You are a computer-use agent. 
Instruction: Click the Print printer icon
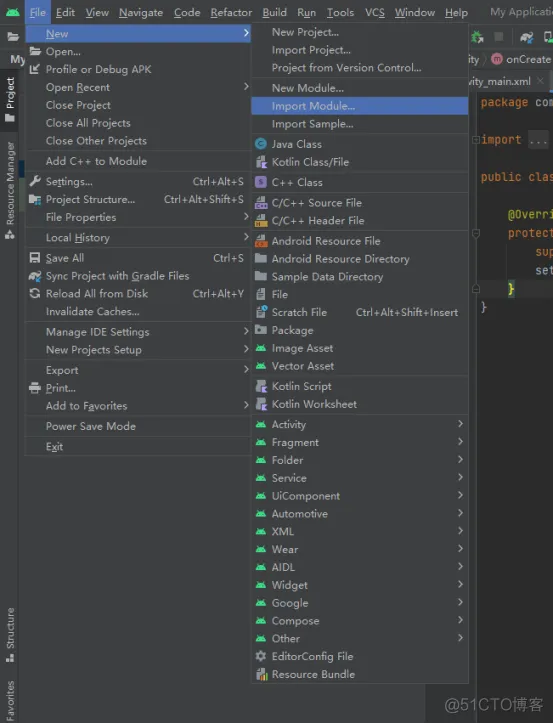point(35,388)
